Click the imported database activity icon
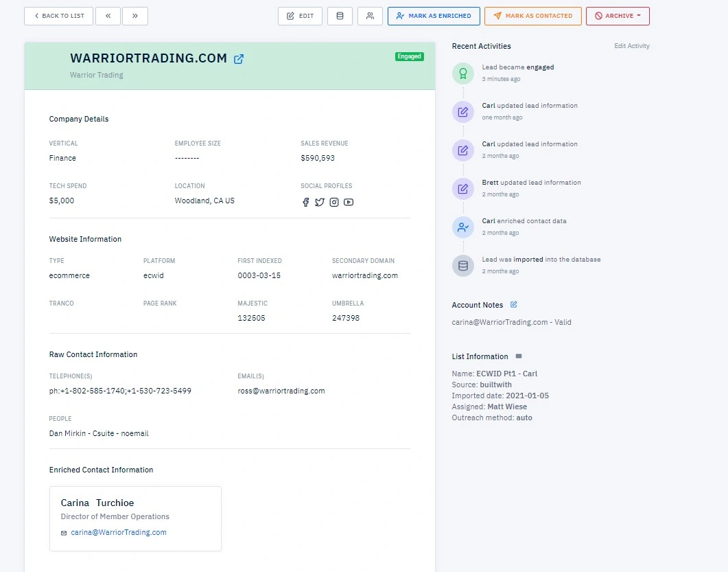The width and height of the screenshot is (728, 572). [463, 266]
